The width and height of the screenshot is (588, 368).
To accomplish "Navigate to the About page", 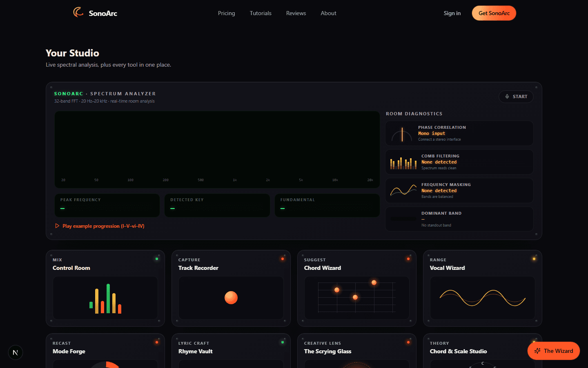I will pyautogui.click(x=328, y=13).
